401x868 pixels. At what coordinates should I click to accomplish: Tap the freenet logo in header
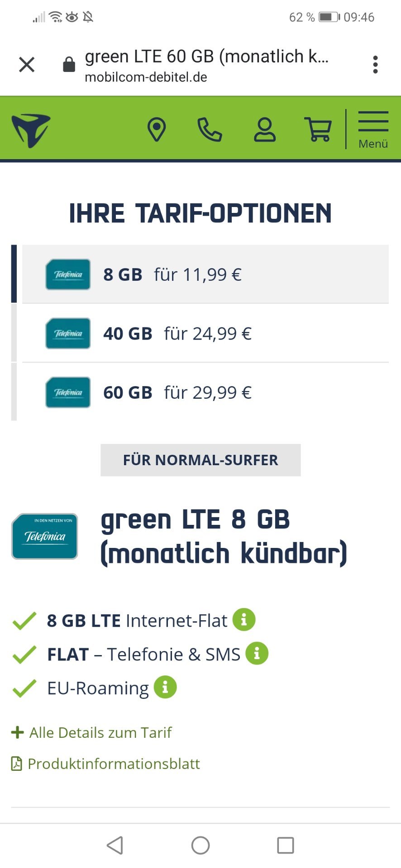[x=31, y=131]
